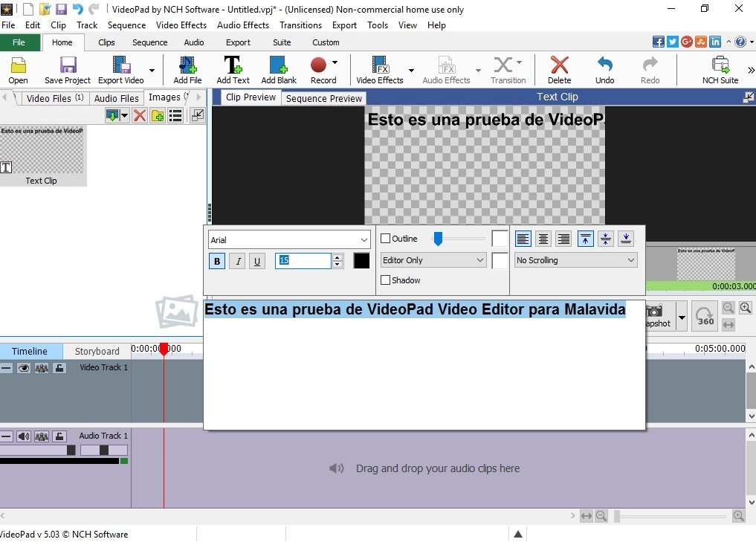756x542 pixels.
Task: Click the help question mark icon
Action: 740,42
